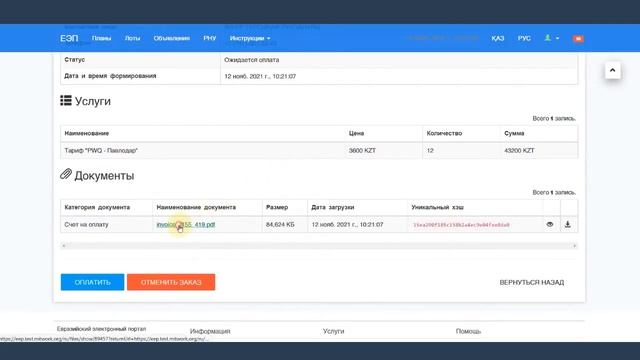This screenshot has height=360, width=640.
Task: Click the footer Услуги heading
Action: pyautogui.click(x=333, y=331)
